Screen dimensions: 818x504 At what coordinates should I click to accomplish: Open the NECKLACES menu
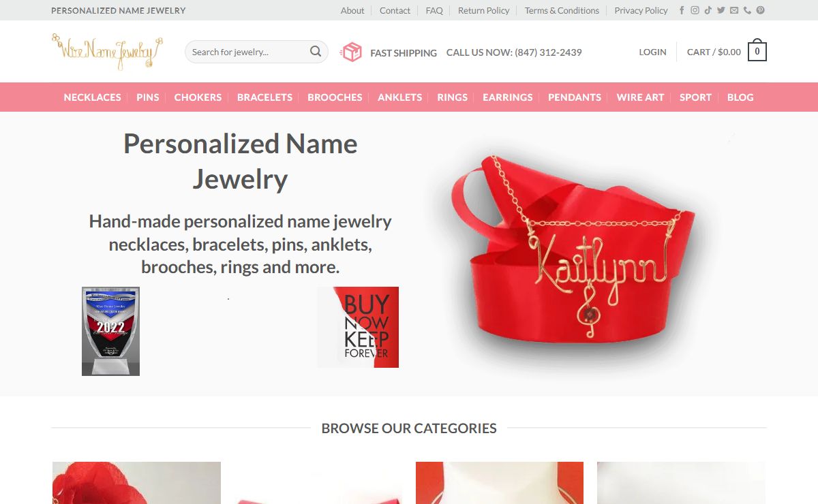tap(92, 97)
